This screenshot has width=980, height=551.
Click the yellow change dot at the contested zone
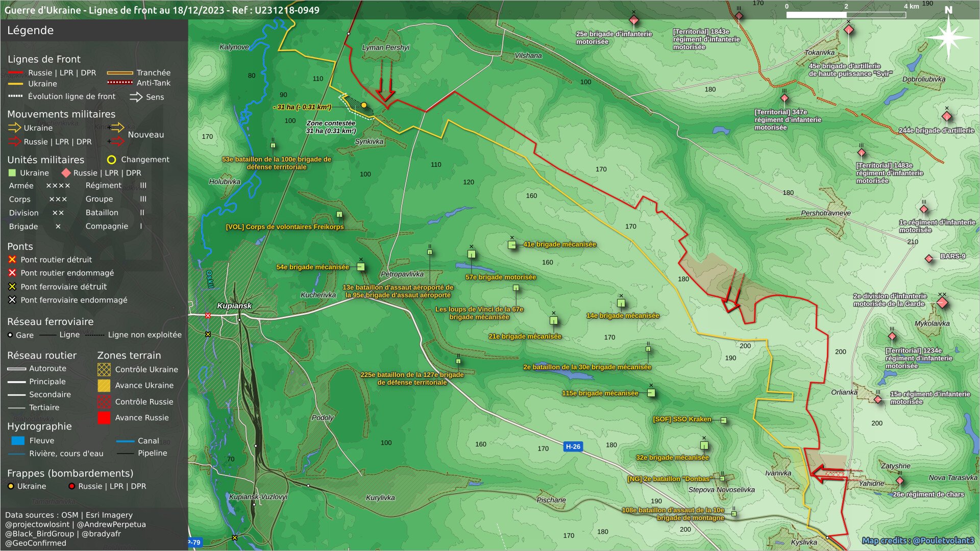364,105
